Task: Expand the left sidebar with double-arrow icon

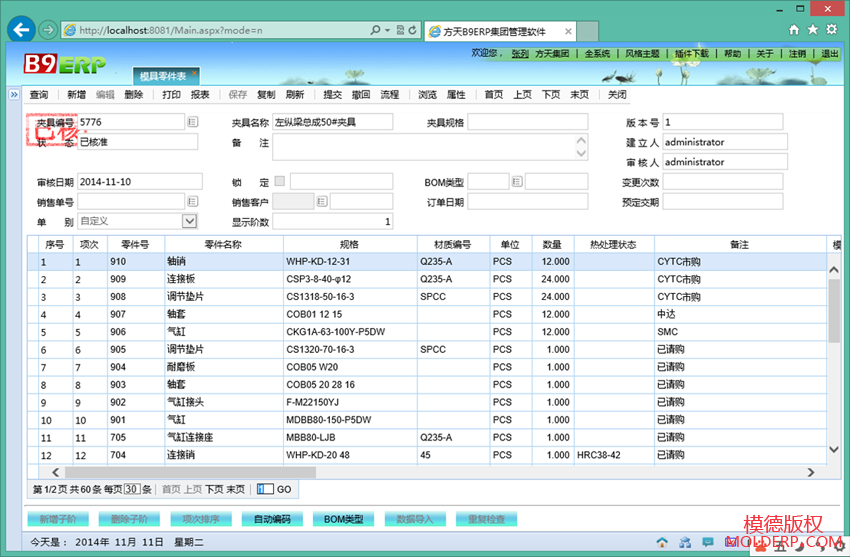Action: [14, 95]
